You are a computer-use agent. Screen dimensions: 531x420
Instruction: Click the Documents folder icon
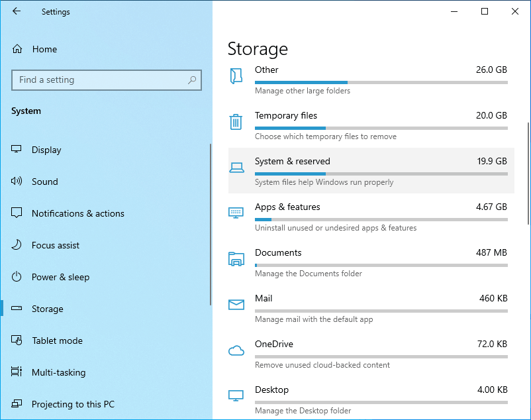(236, 259)
